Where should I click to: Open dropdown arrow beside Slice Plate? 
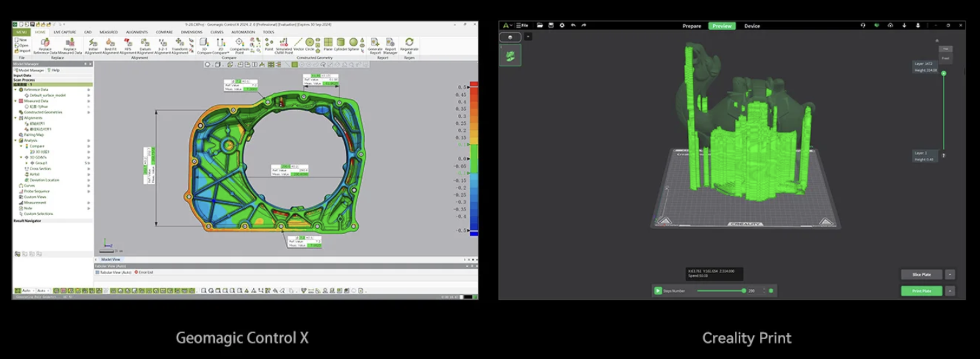pos(950,275)
